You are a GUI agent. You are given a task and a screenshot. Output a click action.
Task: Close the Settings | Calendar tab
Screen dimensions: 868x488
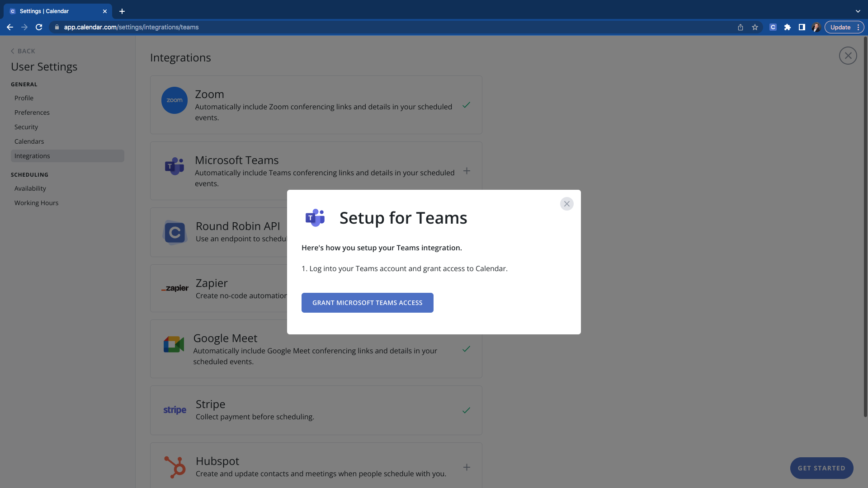point(105,11)
